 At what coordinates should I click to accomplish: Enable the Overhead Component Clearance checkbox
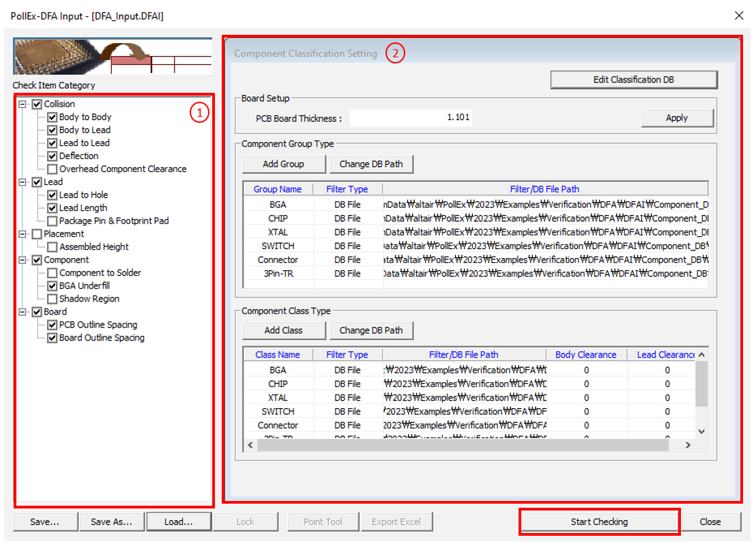coord(53,169)
